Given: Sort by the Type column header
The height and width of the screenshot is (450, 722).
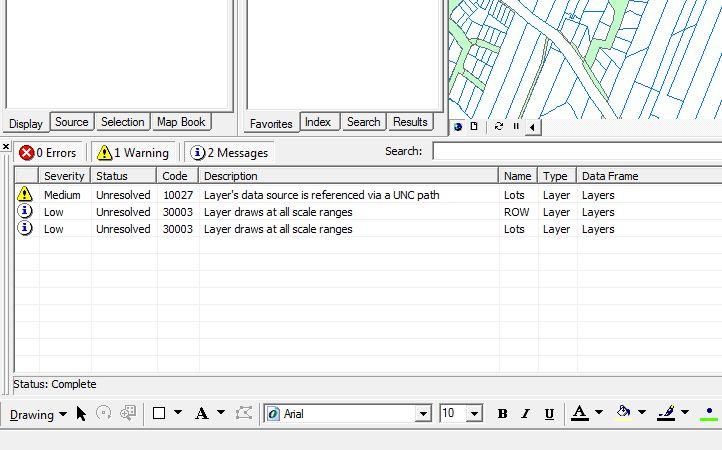Looking at the screenshot, I should click(x=557, y=176).
